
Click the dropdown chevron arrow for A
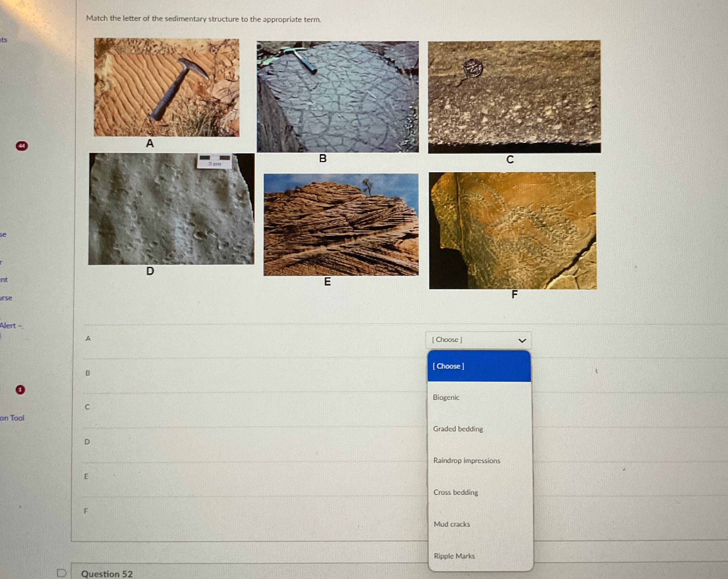[522, 340]
